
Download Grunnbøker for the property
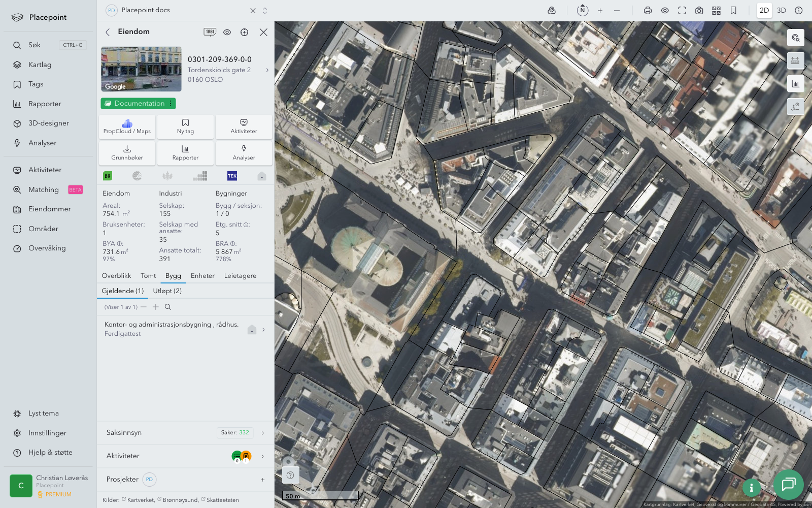tap(127, 152)
